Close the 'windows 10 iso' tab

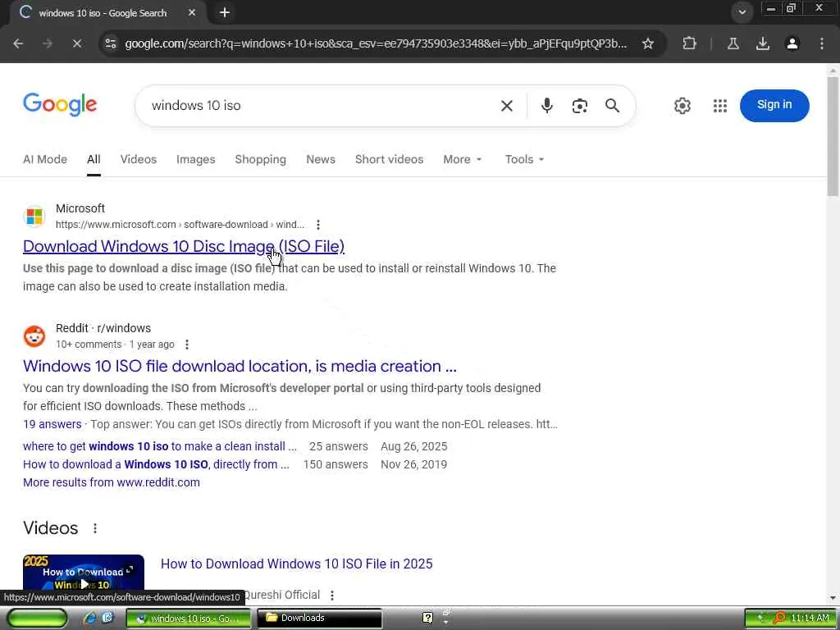tap(192, 12)
